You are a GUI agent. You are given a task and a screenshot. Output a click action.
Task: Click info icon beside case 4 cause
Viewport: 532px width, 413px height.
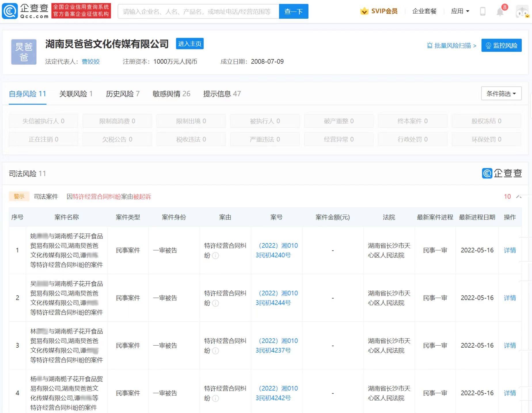tap(215, 398)
